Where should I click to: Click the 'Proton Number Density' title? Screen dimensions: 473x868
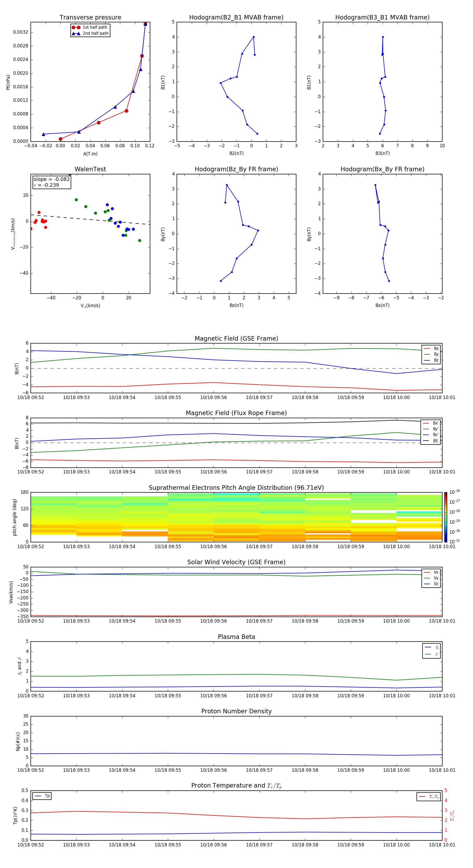(x=236, y=711)
